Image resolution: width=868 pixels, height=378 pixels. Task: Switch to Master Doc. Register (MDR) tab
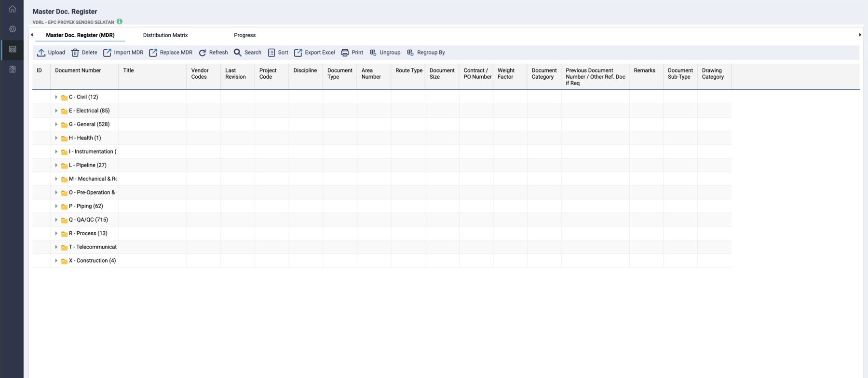80,35
